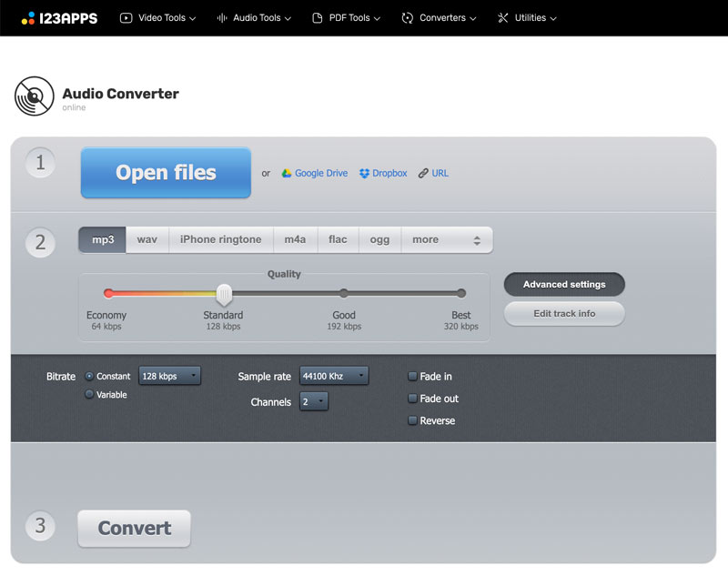Click the Dropbox icon
Screen dimensions: 728x576
(365, 173)
